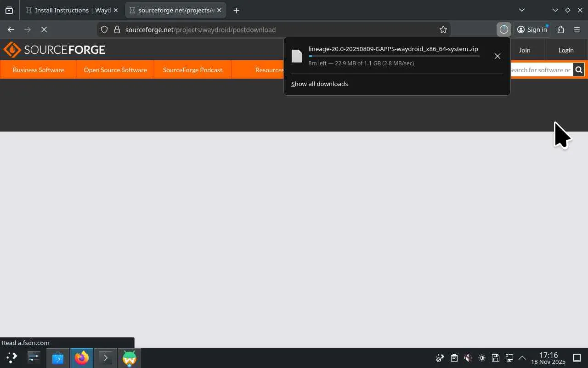Close the sourceforge.net tab

pyautogui.click(x=219, y=10)
